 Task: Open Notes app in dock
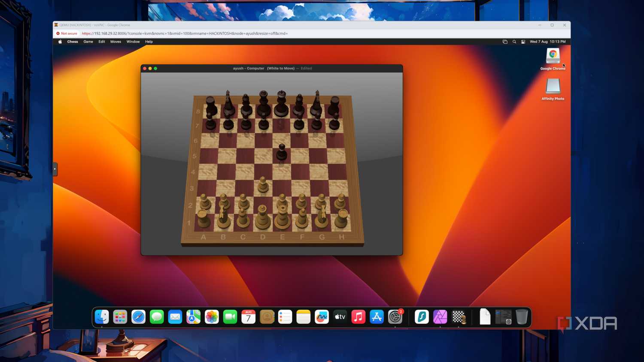(304, 317)
